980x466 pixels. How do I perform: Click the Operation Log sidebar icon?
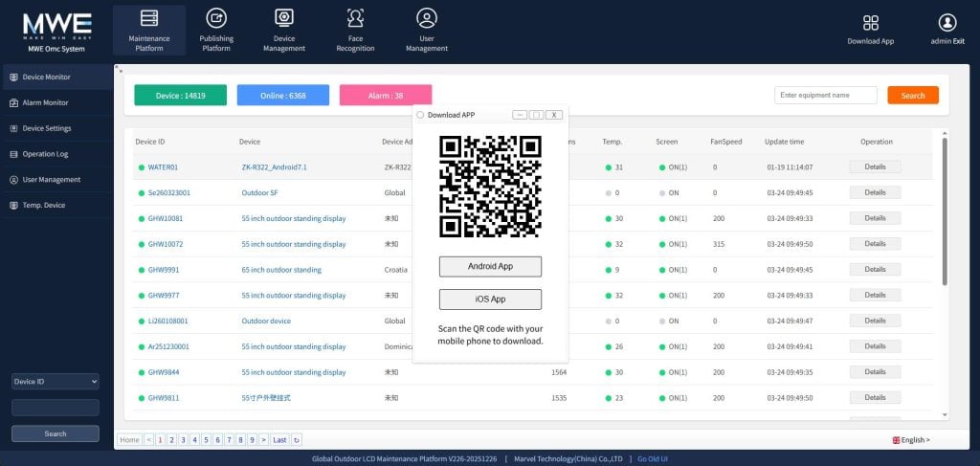[x=13, y=154]
